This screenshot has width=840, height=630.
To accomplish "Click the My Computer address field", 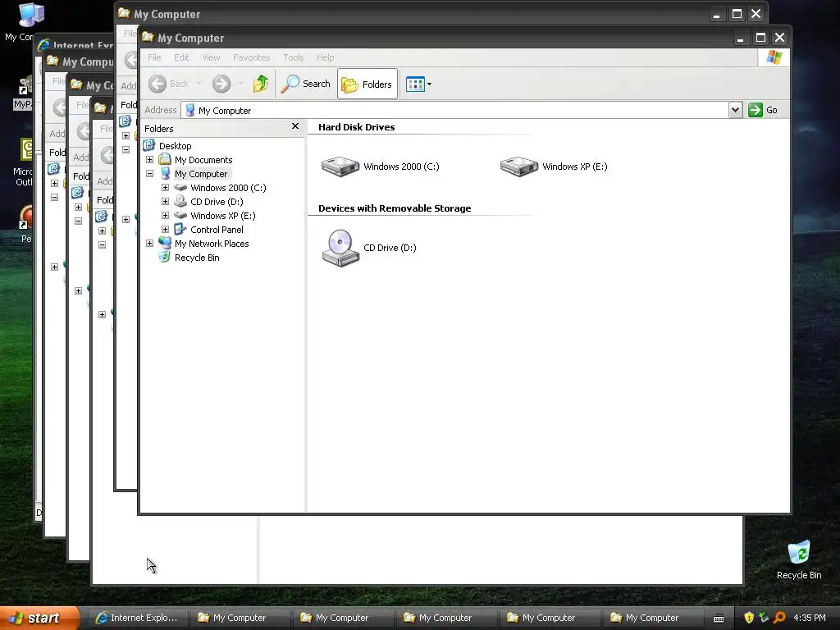I will point(454,110).
